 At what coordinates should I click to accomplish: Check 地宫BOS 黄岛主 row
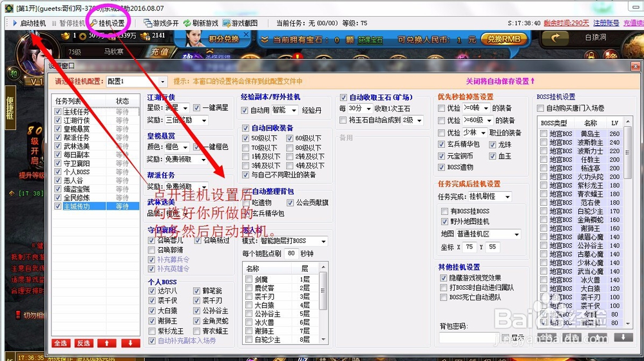pos(544,134)
